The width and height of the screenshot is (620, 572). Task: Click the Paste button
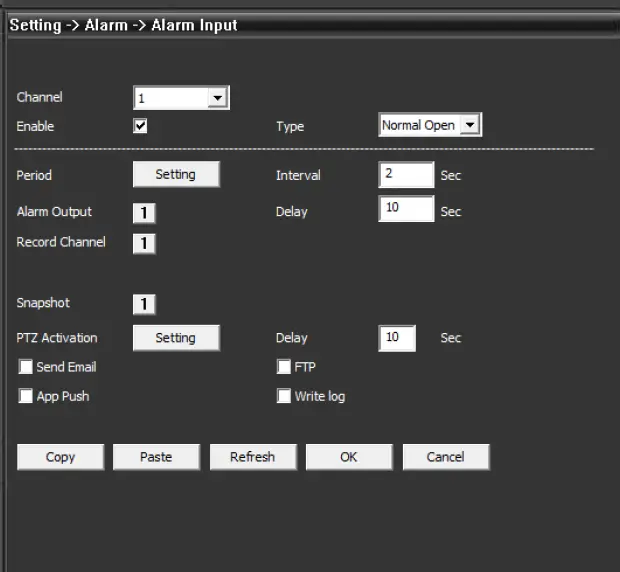coord(156,457)
